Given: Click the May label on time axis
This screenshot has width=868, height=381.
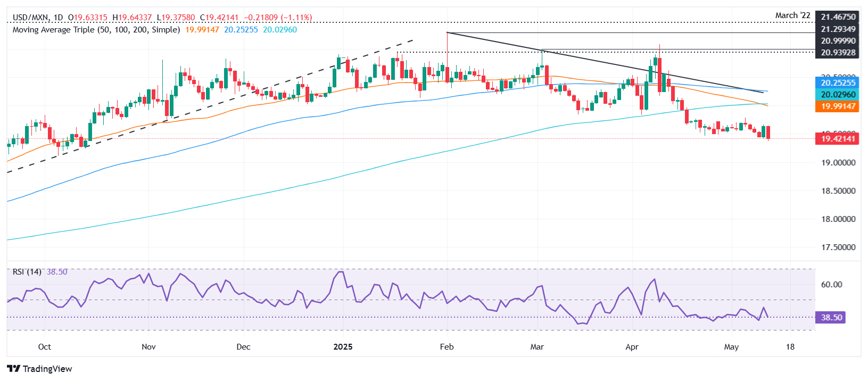Looking at the screenshot, I should [x=731, y=347].
